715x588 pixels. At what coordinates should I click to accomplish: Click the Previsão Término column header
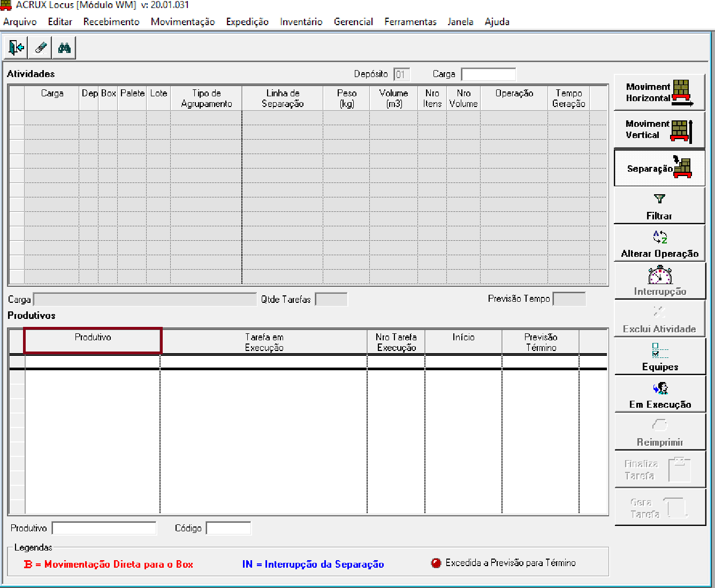pos(541,342)
